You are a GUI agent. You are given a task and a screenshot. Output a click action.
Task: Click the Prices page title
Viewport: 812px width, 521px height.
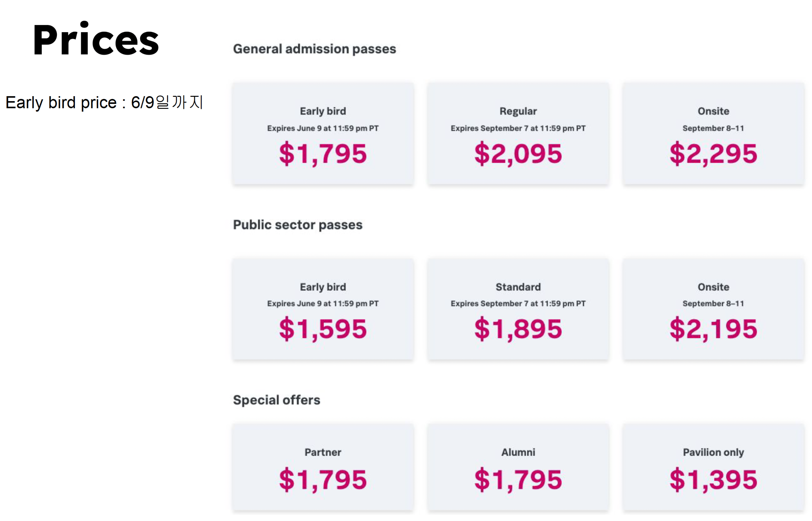pos(96,40)
